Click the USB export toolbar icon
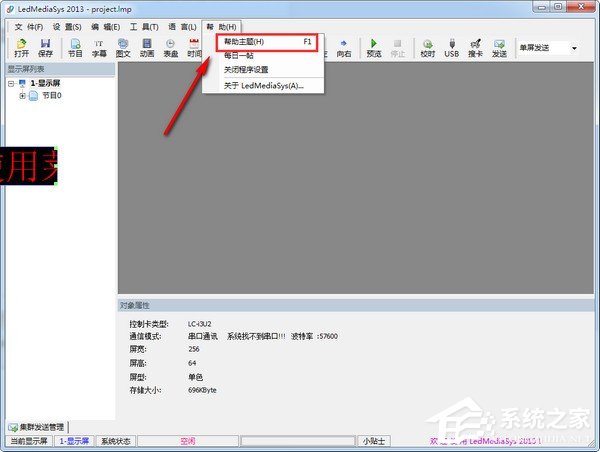The image size is (600, 452). coord(452,48)
